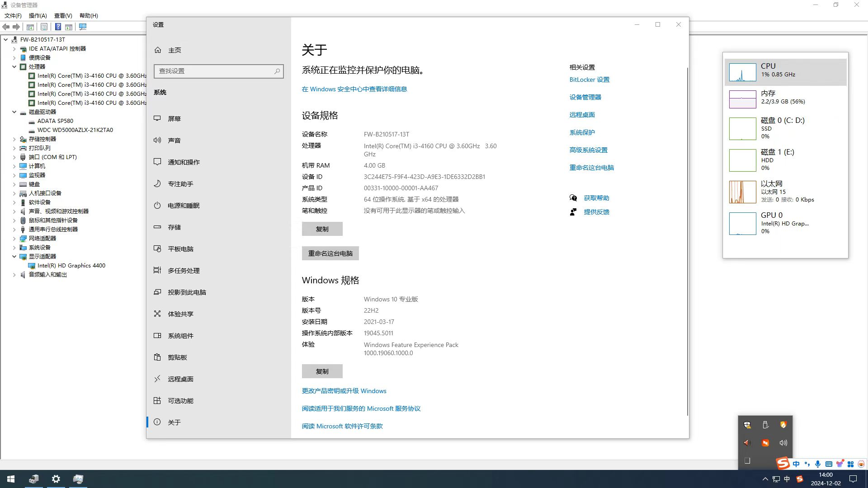The width and height of the screenshot is (868, 488).
Task: Open the 主页 home icon in Settings
Action: [x=158, y=50]
